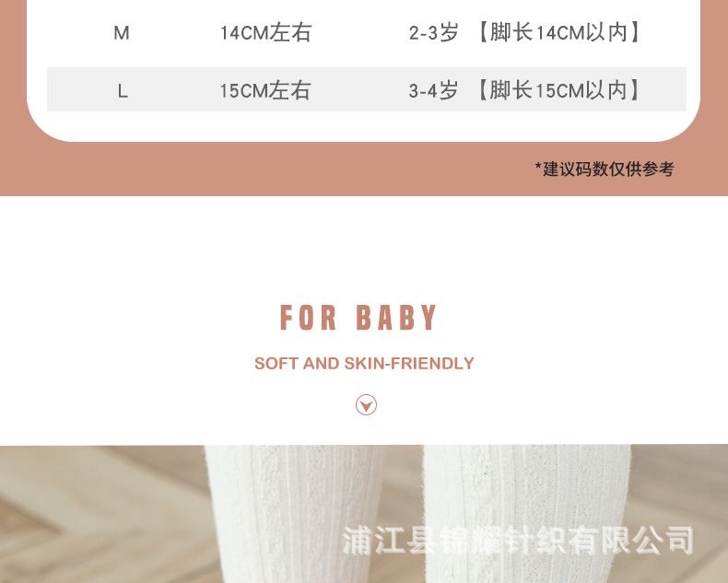
Task: Click the left white ribbed sock
Action: pyautogui.click(x=297, y=514)
